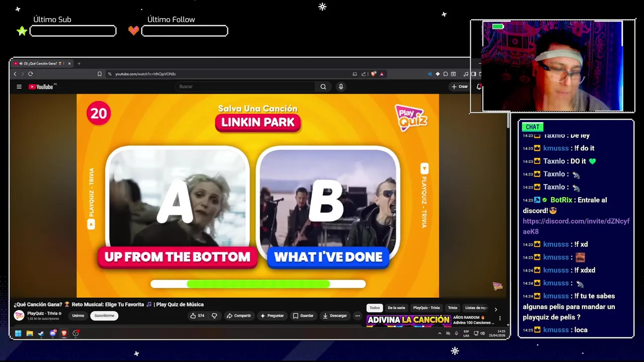The height and width of the screenshot is (362, 644).
Task: Select the De la serie filter chip
Action: pos(396,308)
